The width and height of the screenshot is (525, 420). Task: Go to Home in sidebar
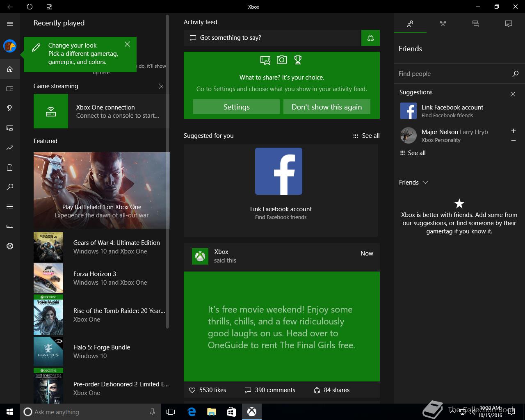click(10, 69)
